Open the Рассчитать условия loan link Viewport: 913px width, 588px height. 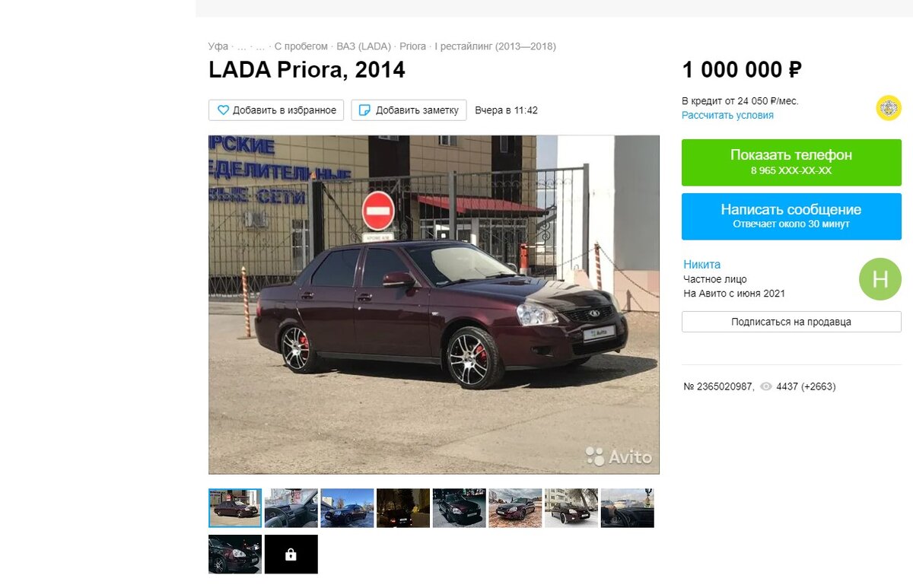pyautogui.click(x=727, y=116)
